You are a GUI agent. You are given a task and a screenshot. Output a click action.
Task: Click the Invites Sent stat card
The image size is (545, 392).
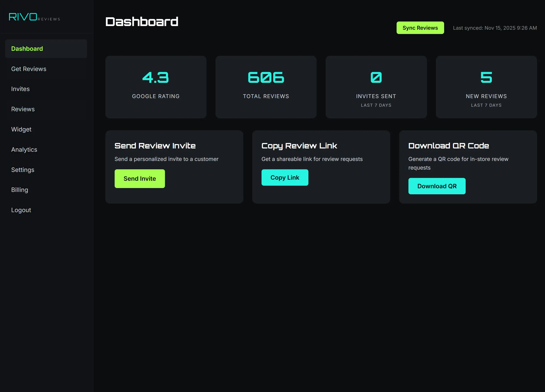[x=376, y=87]
